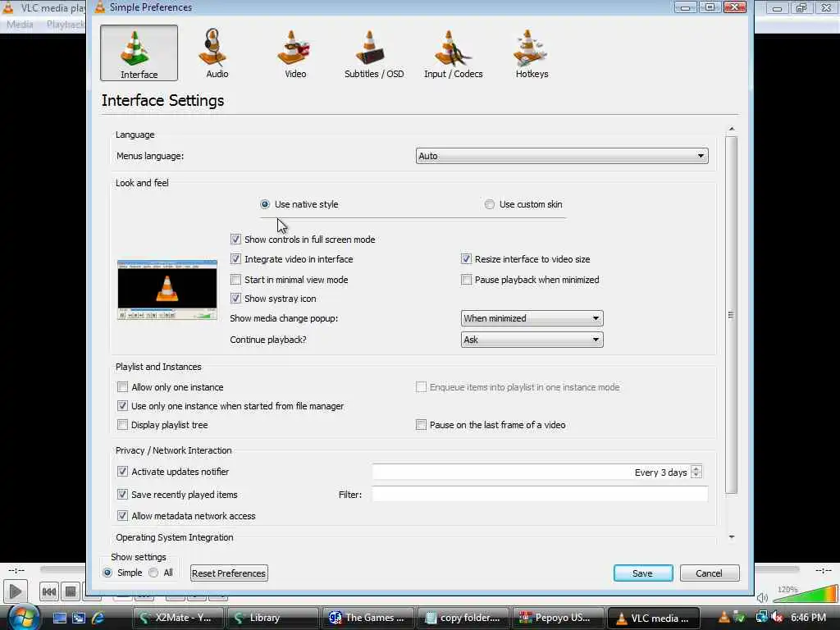Select Simple show settings radio
The width and height of the screenshot is (840, 630).
(x=107, y=573)
